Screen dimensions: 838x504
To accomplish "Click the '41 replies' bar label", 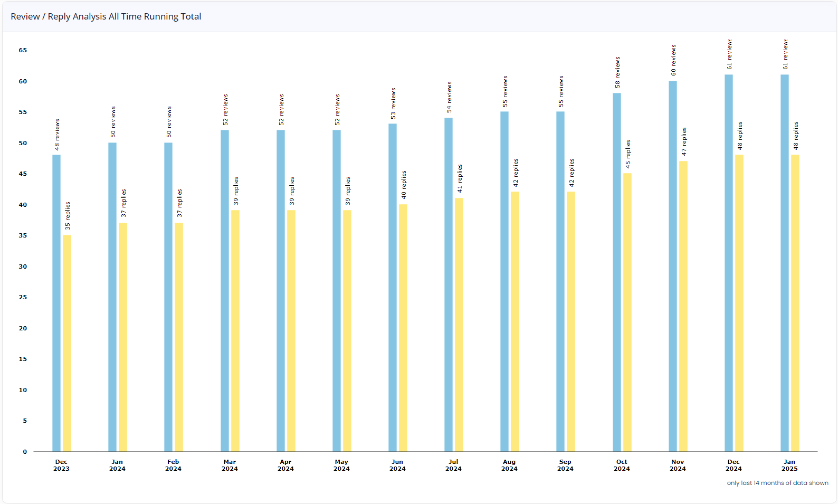I will point(460,178).
